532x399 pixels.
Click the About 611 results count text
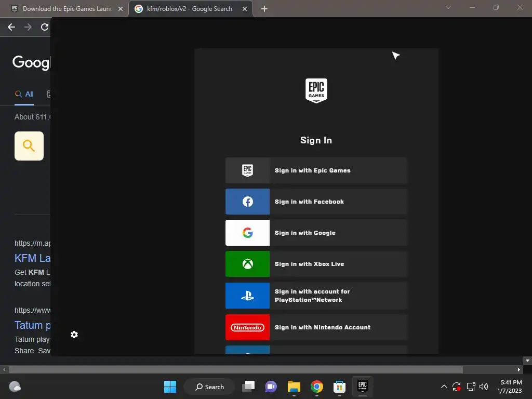point(32,117)
